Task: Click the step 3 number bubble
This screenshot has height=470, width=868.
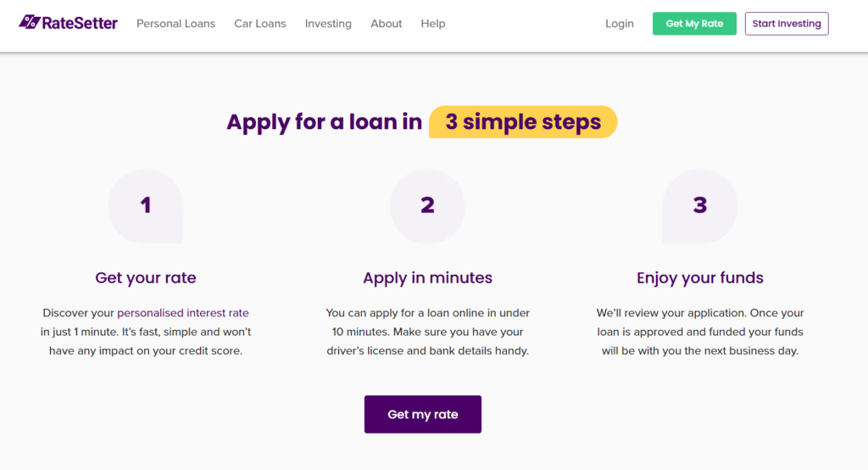Action: click(700, 205)
